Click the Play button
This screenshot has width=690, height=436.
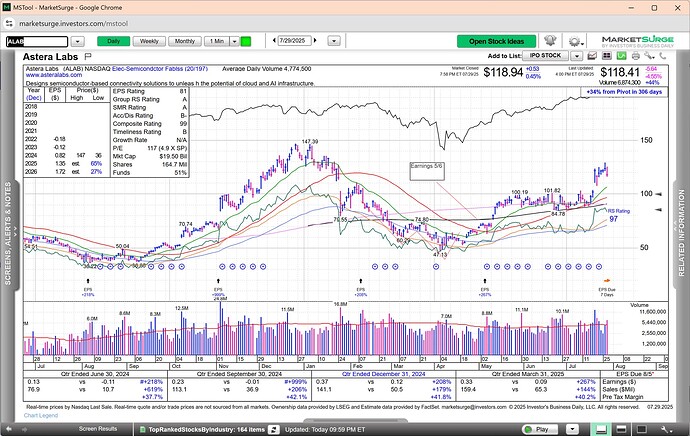539,429
